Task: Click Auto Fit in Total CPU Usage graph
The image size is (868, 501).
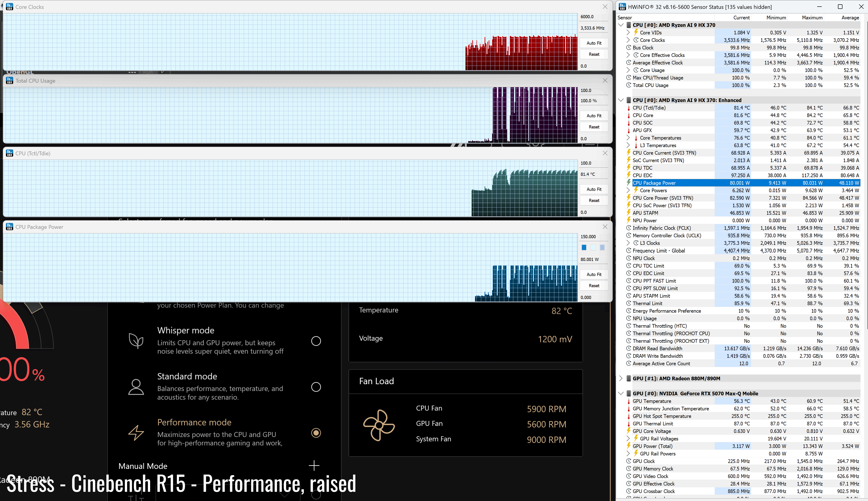Action: click(x=594, y=116)
